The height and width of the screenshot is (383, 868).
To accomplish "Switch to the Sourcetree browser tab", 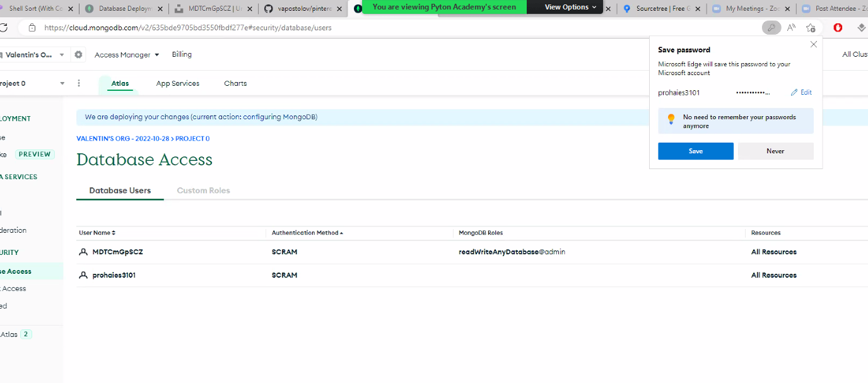I will click(660, 9).
